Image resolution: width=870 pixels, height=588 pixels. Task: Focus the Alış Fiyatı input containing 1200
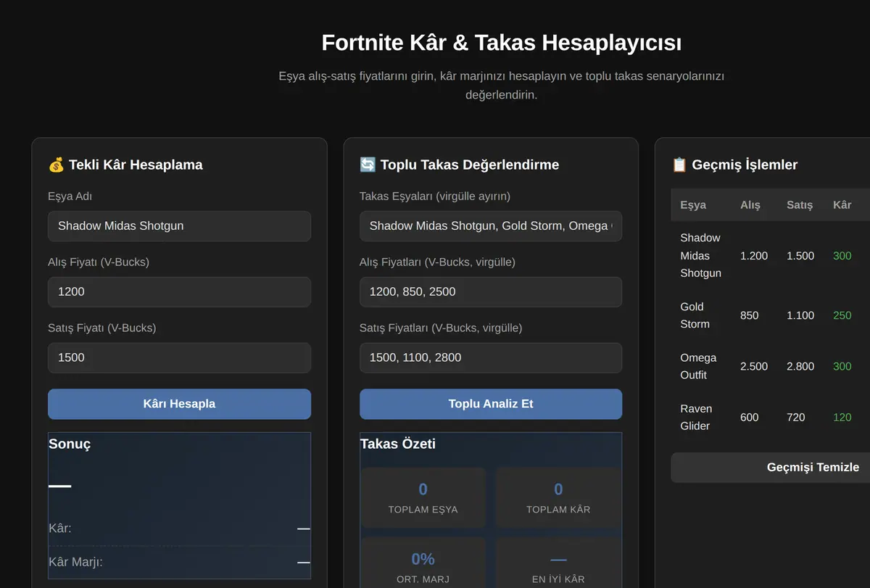click(x=179, y=291)
